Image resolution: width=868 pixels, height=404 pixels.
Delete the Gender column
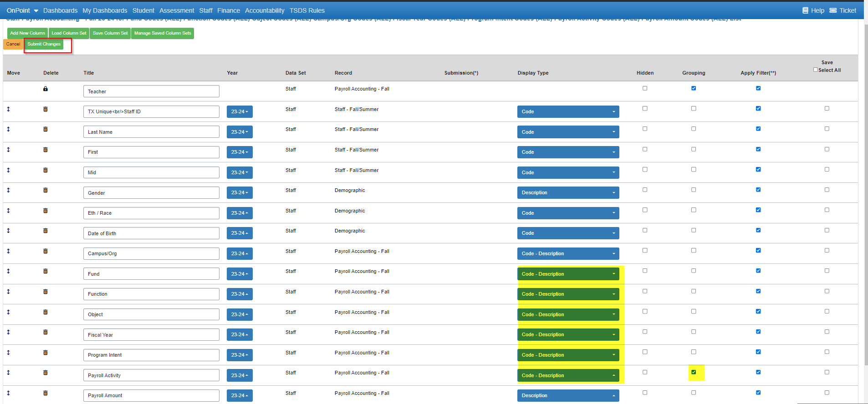coord(46,190)
